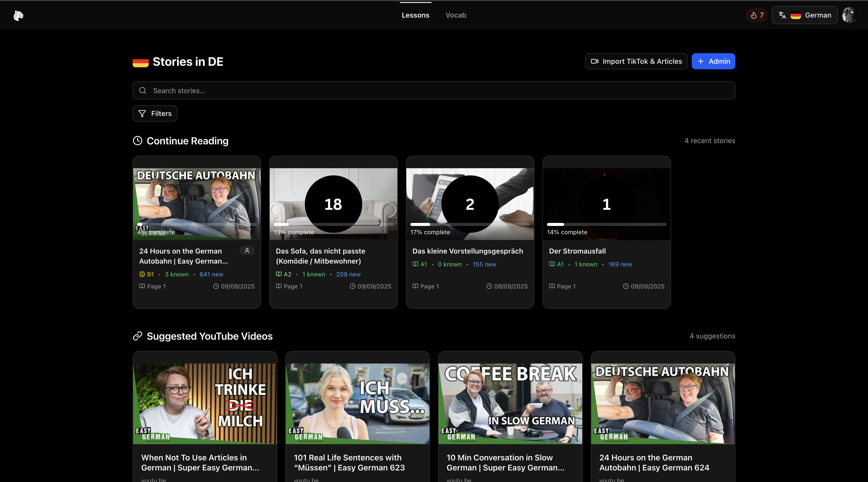Click the 209 new words count
Screen dimensions: 868x482
(x=348, y=274)
